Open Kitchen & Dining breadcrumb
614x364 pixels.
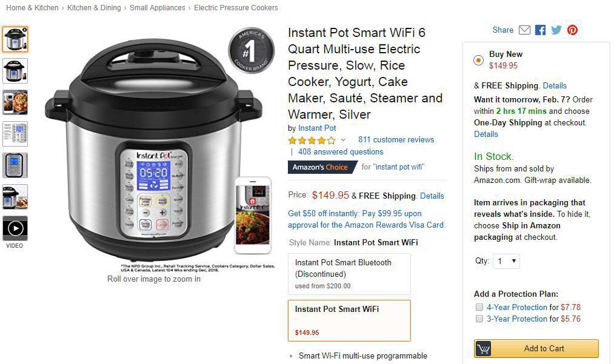[94, 8]
